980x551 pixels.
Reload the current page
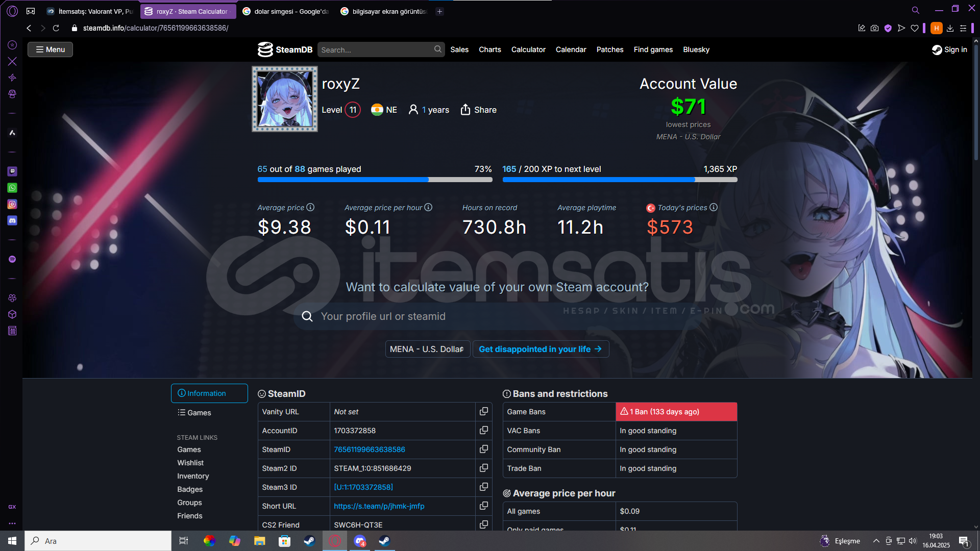[56, 28]
